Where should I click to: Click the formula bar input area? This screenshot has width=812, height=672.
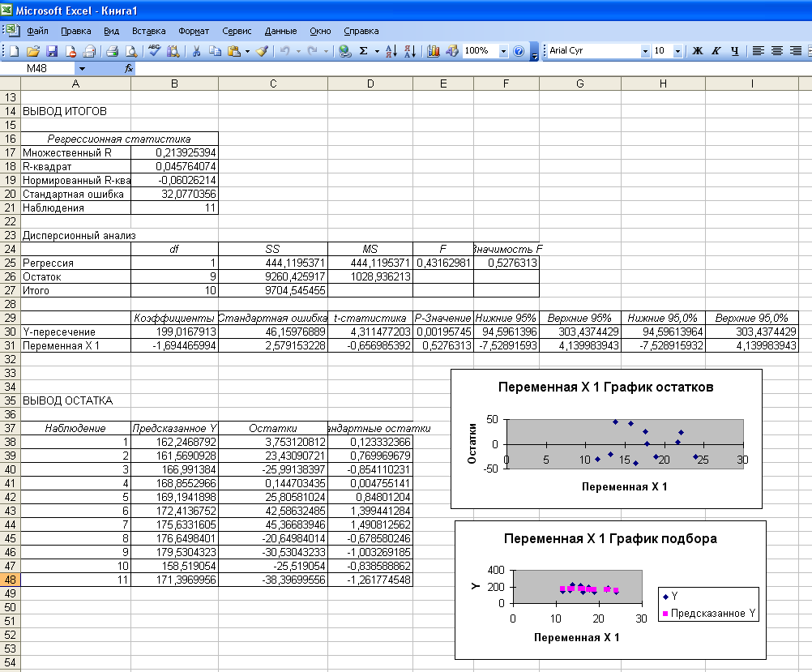pyautogui.click(x=473, y=68)
